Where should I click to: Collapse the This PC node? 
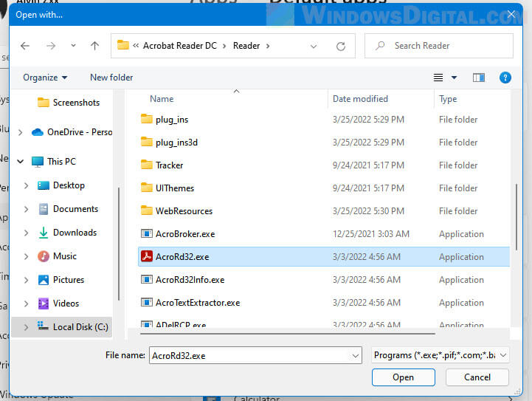click(x=21, y=162)
